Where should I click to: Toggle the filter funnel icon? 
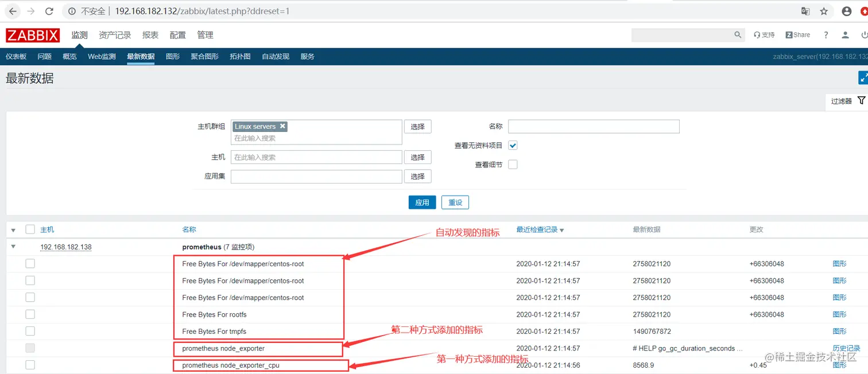pos(861,100)
